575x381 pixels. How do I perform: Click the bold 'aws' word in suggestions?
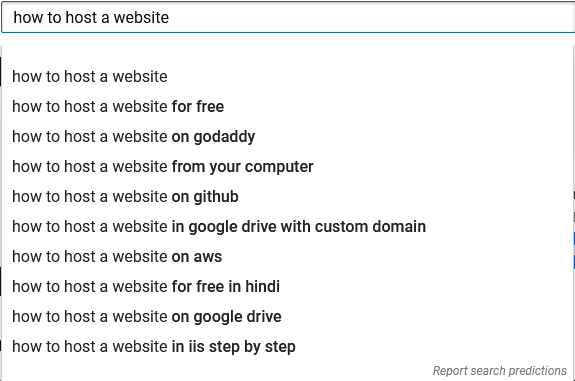tap(208, 257)
